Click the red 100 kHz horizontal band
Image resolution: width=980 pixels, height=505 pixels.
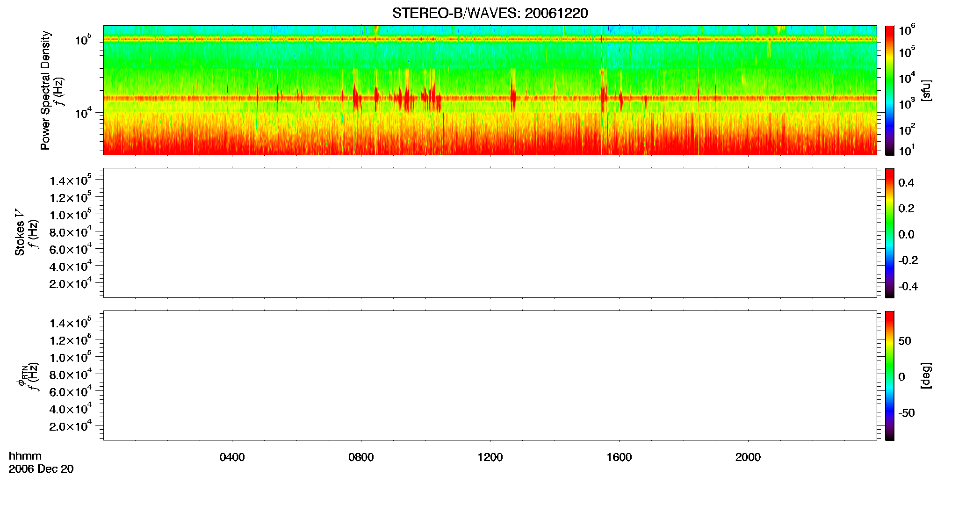490,39
